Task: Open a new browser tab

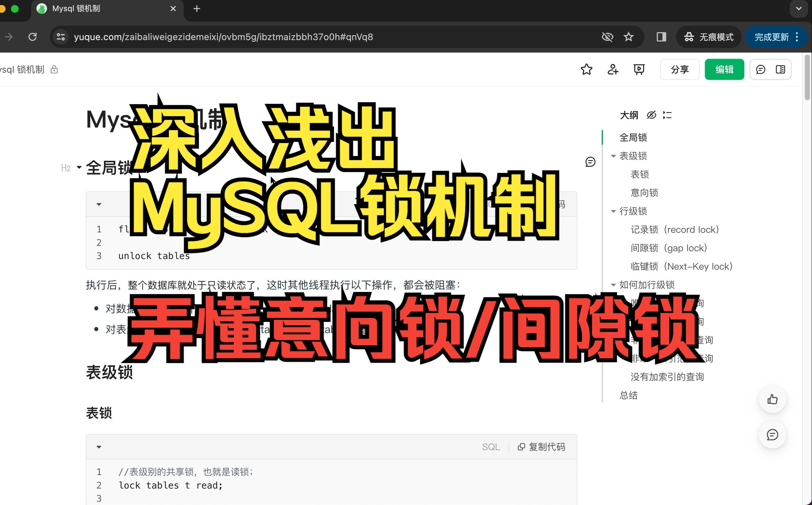Action: click(197, 9)
